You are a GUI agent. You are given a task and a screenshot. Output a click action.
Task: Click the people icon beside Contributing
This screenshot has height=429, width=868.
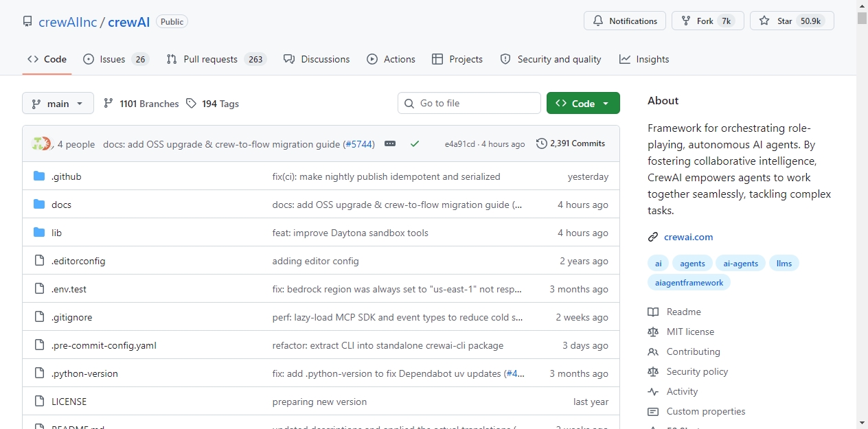click(x=653, y=352)
